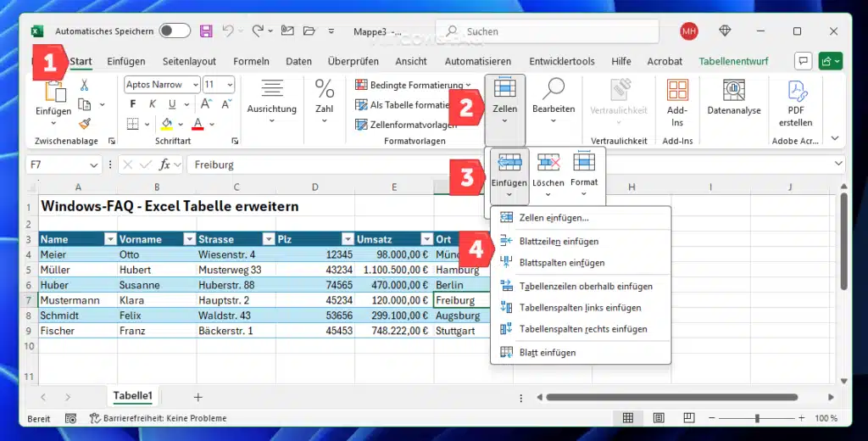868x441 pixels.
Task: Apply italic with the K button
Action: coord(153,104)
